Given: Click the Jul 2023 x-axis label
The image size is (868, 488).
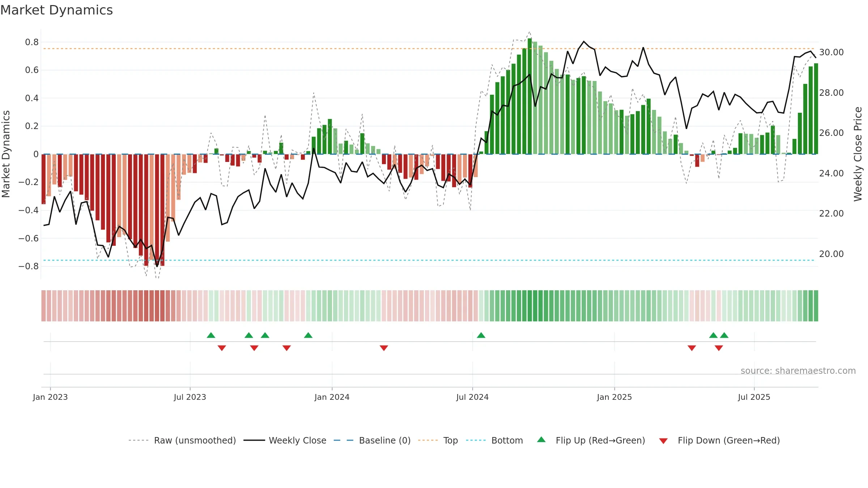Looking at the screenshot, I should click(x=190, y=397).
